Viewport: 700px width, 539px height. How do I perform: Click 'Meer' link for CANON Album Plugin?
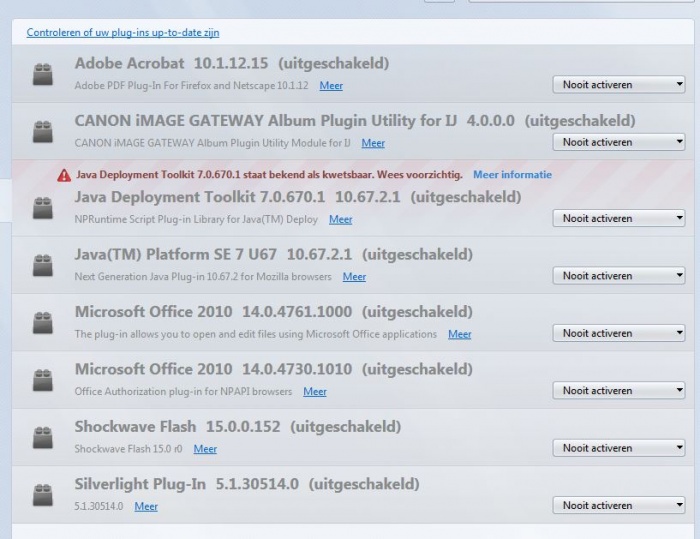click(373, 143)
